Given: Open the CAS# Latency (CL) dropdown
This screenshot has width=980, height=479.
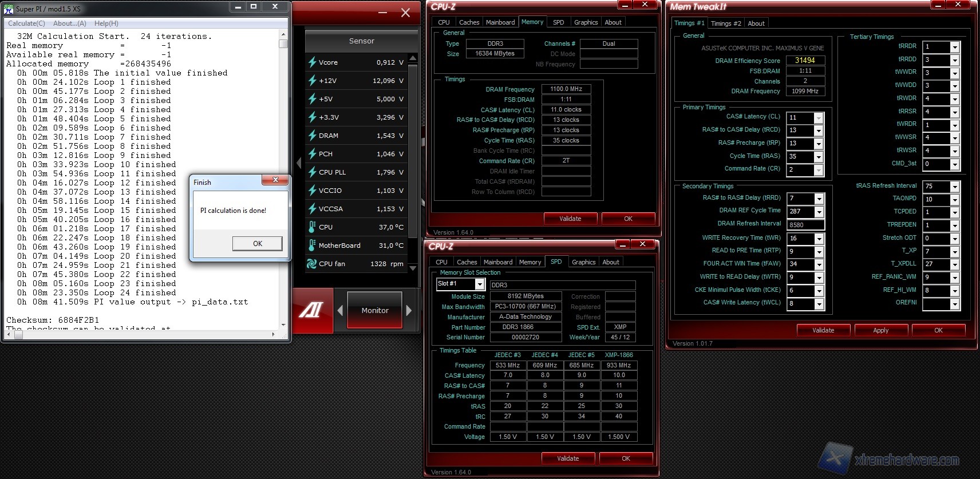Looking at the screenshot, I should coord(819,118).
